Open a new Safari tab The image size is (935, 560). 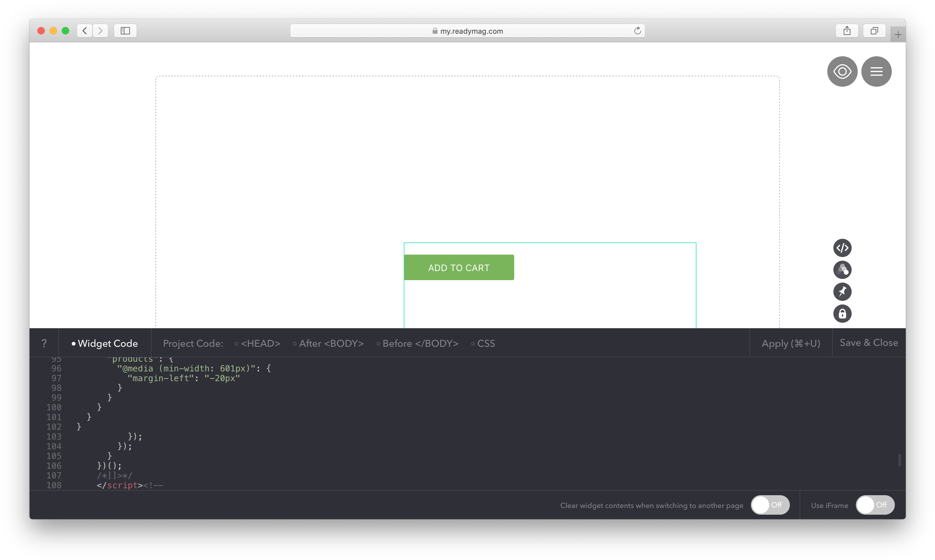tap(898, 35)
